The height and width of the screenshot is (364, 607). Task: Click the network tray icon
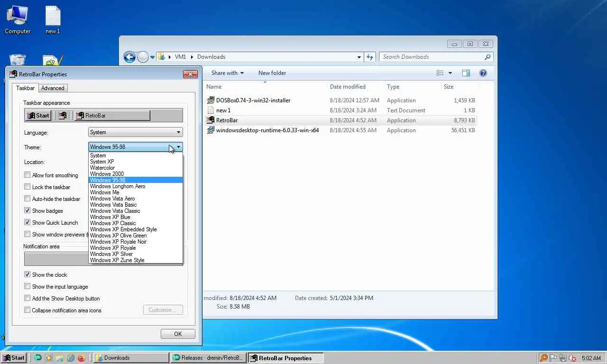coord(563,358)
